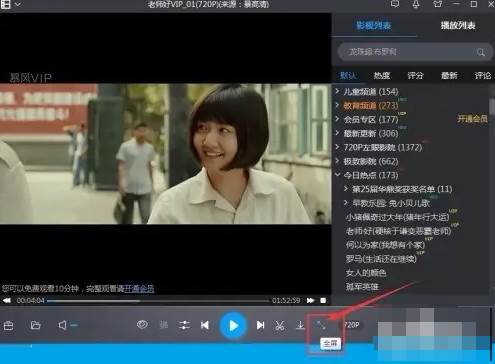The image size is (495, 364).
Task: Expand the 会员专区 (177) category
Action: coord(337,119)
